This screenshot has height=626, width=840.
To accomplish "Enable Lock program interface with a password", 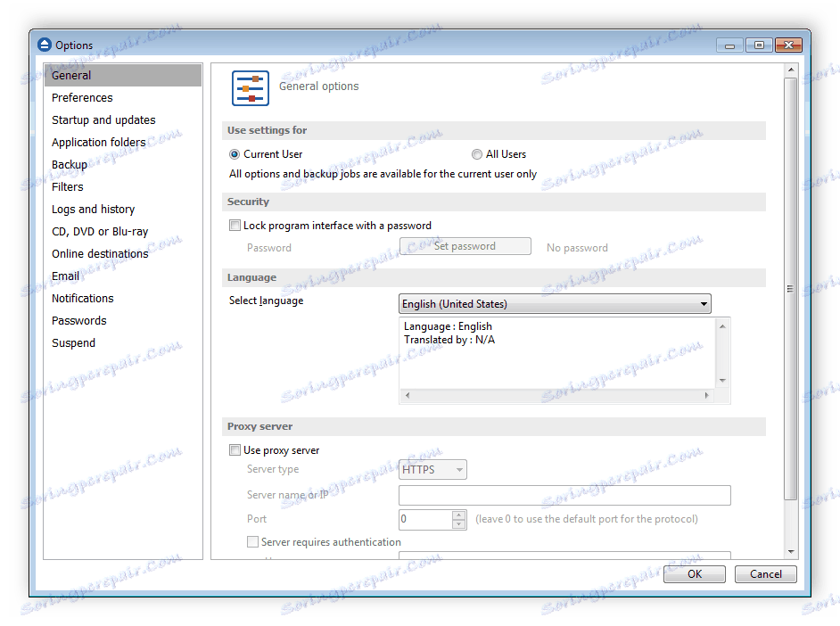I will point(235,226).
